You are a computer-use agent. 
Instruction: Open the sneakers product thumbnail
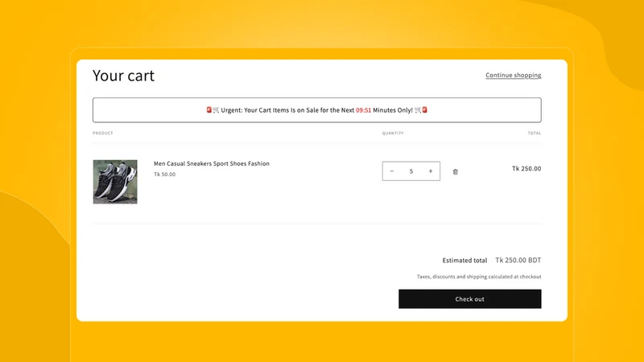click(115, 182)
